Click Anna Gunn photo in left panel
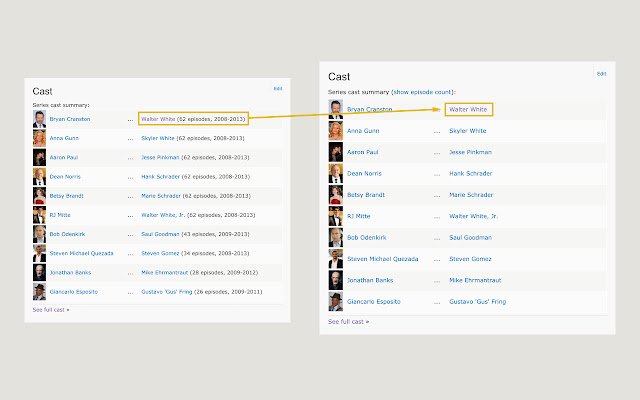This screenshot has height=400, width=640. pos(39,138)
